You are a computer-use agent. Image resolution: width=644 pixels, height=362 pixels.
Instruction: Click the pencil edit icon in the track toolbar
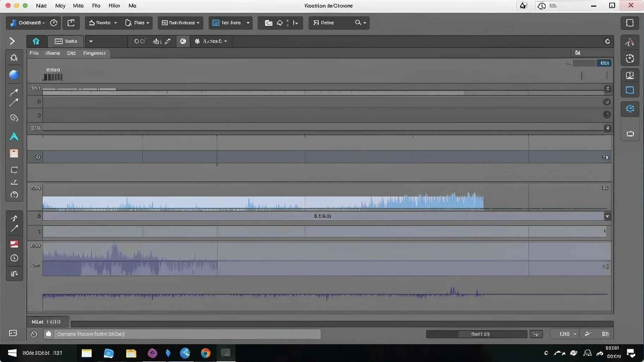point(168,41)
